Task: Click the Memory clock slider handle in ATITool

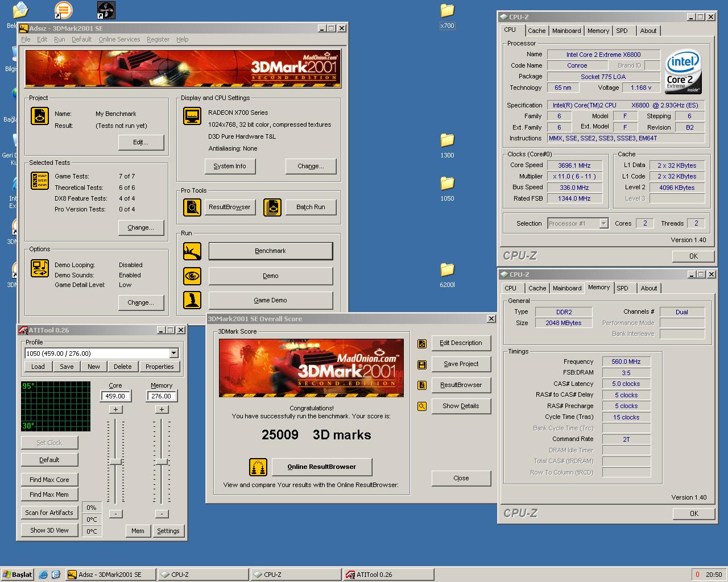Action: click(x=162, y=462)
